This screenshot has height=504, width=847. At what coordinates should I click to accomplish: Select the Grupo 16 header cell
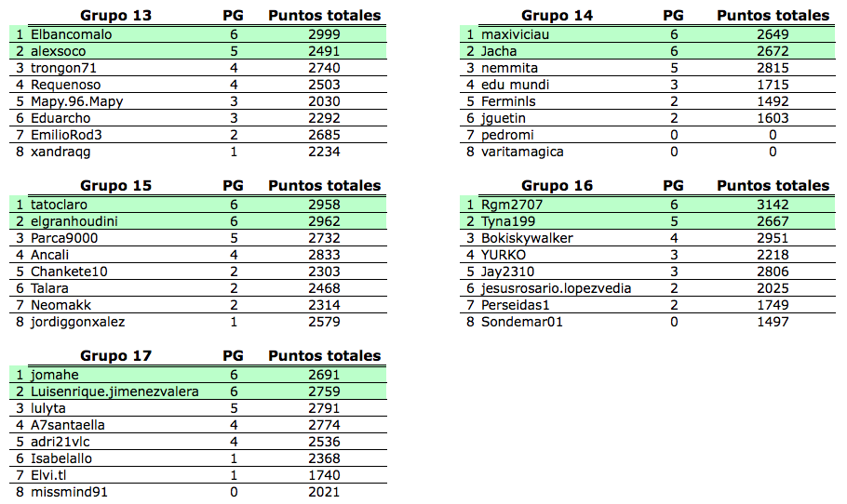click(557, 186)
